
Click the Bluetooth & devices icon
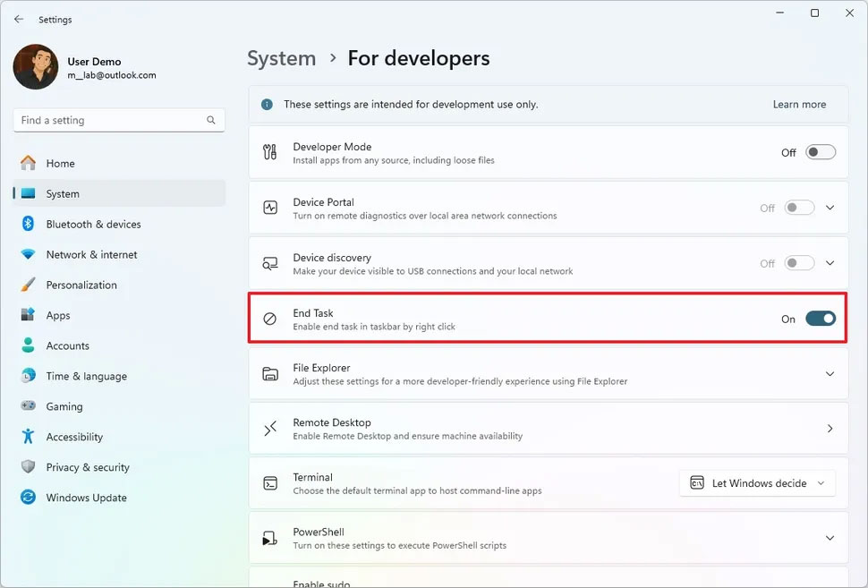(29, 224)
